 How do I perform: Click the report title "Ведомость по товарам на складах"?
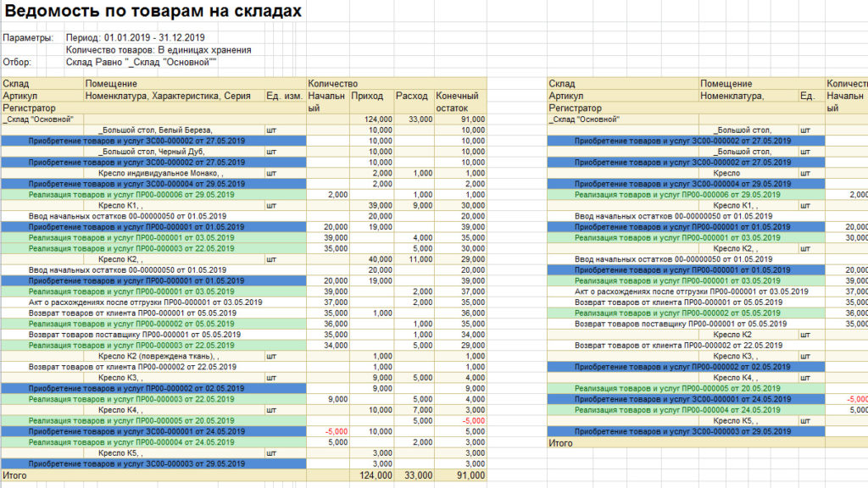pos(153,11)
